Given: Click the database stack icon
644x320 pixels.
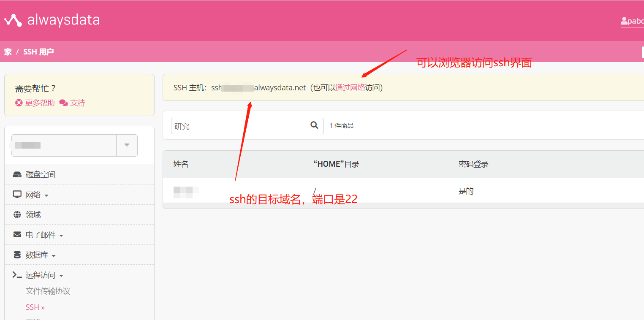Looking at the screenshot, I should click(17, 255).
